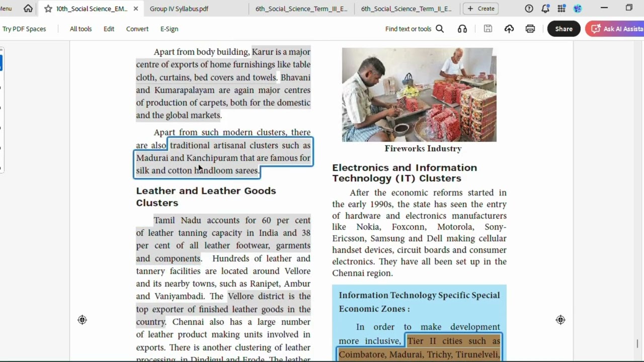The height and width of the screenshot is (362, 644).
Task: Click heading 'Leather and Leather Goods Clusters'
Action: click(206, 197)
